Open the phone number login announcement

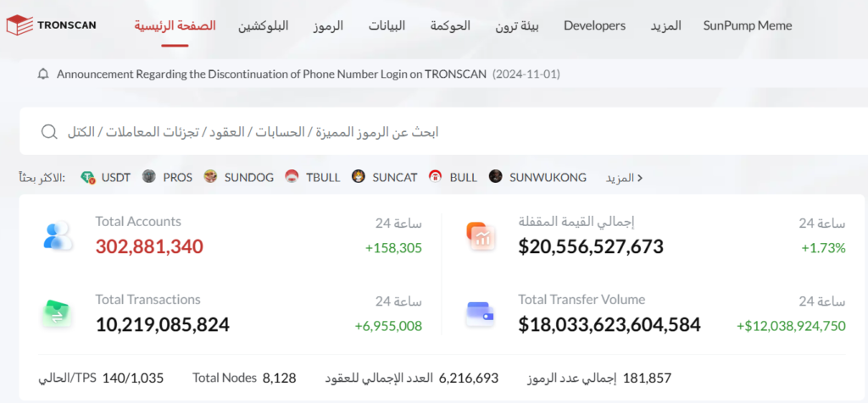(x=271, y=74)
